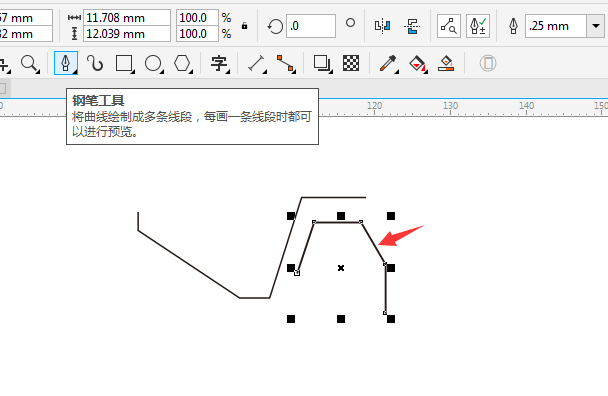Click the height field 12.039 mm
The height and width of the screenshot is (396, 608).
[x=127, y=34]
